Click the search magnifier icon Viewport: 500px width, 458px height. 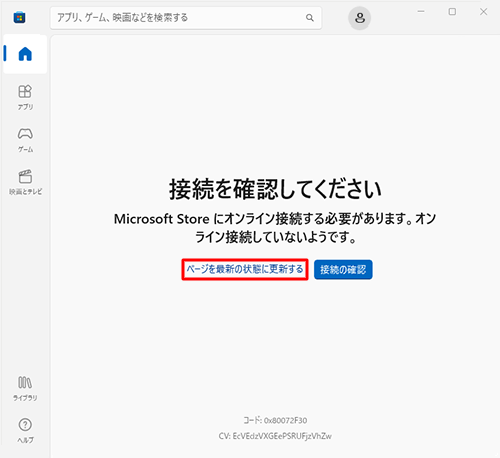click(x=310, y=18)
